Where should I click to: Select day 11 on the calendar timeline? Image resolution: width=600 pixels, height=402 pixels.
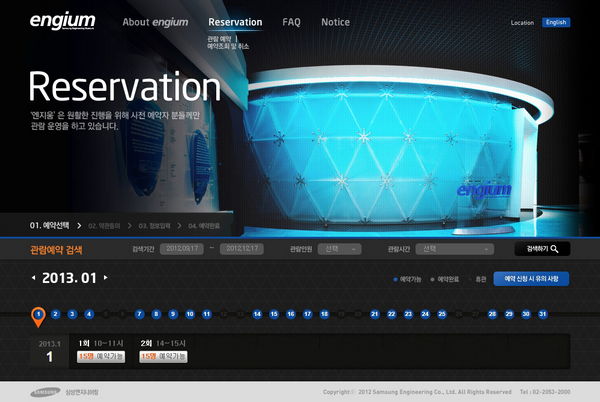207,314
